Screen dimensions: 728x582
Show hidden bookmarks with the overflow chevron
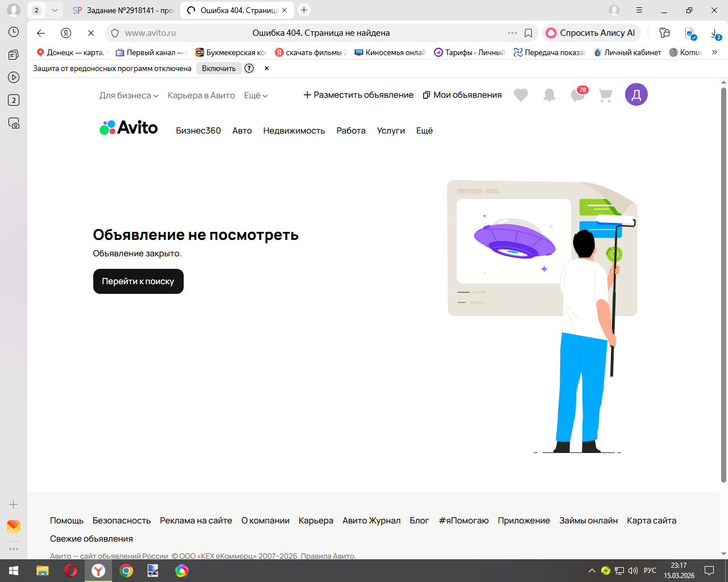(714, 52)
